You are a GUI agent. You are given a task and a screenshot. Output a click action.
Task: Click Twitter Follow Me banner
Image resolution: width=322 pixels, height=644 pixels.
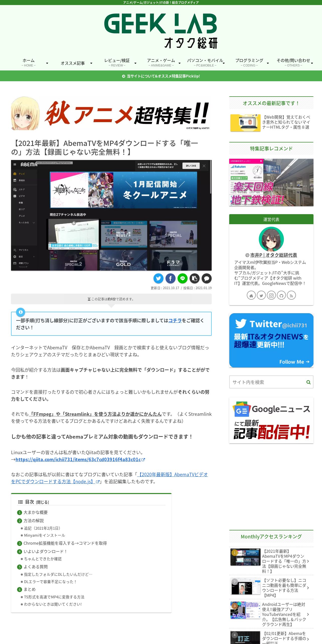(x=271, y=340)
